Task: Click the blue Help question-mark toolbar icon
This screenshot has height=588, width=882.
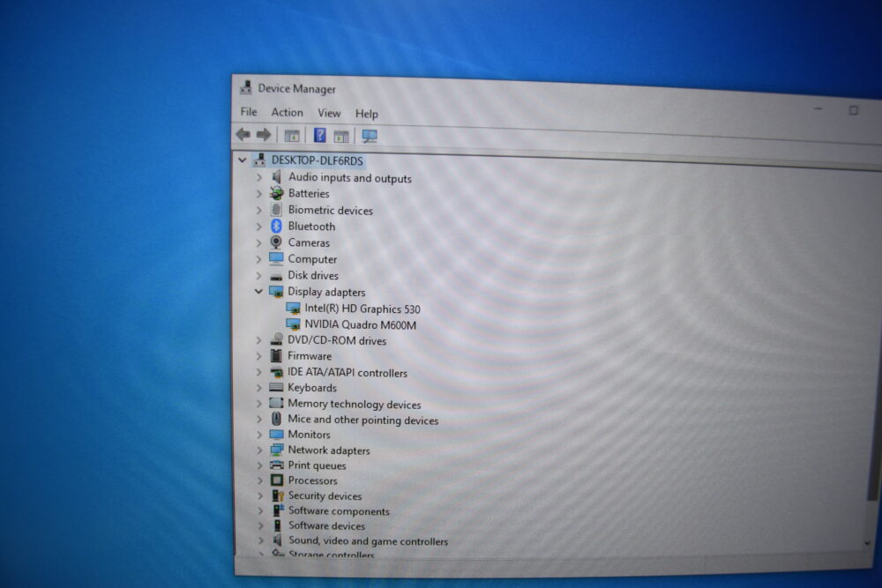Action: tap(319, 136)
